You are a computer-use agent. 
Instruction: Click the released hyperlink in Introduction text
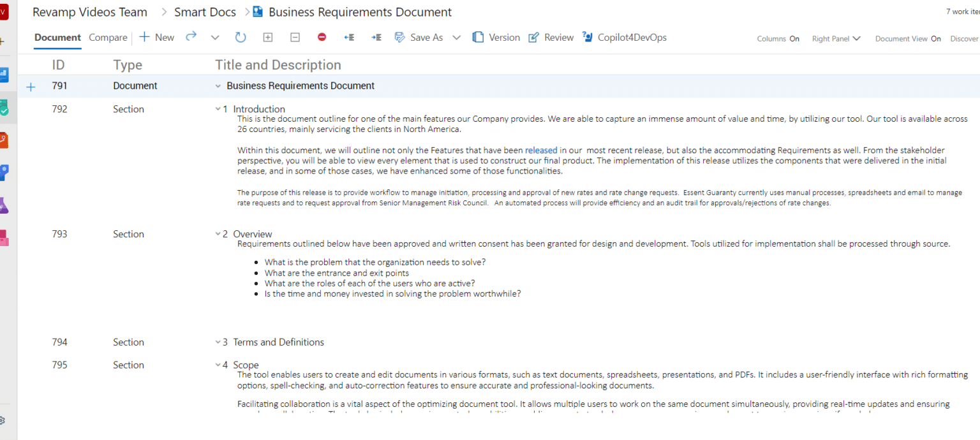pos(541,150)
